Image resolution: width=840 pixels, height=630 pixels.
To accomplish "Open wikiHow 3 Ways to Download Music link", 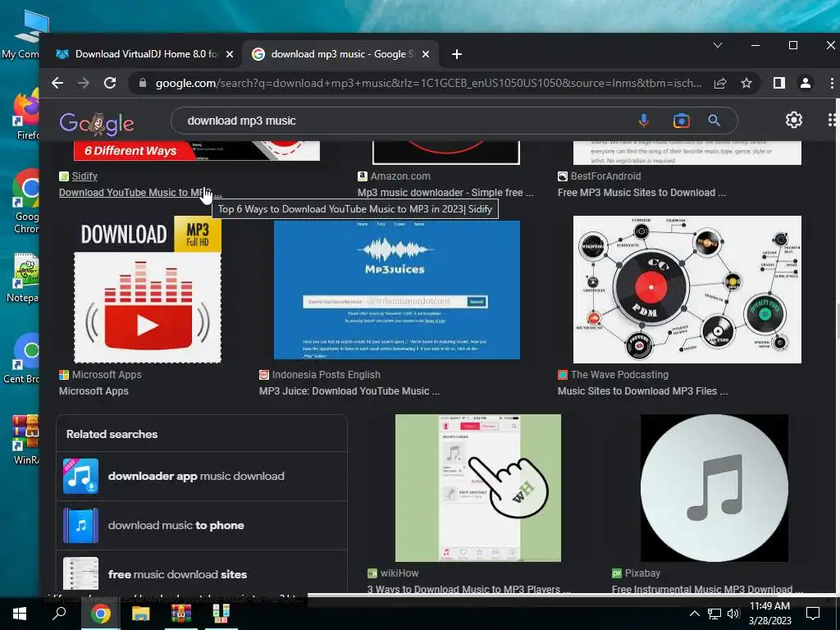I will point(468,589).
